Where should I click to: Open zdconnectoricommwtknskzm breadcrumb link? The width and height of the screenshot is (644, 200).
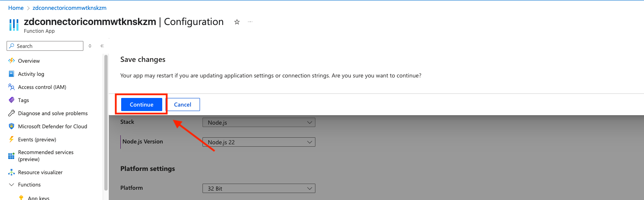pos(70,8)
